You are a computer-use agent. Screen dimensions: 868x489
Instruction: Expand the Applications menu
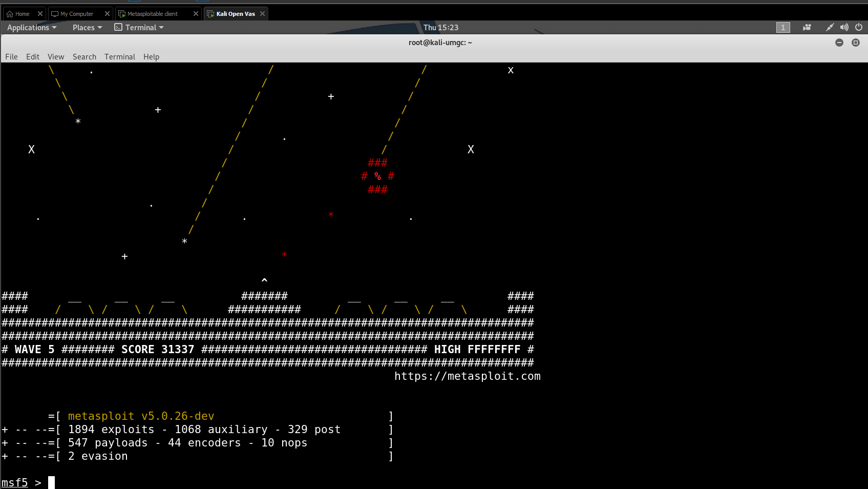pos(32,28)
